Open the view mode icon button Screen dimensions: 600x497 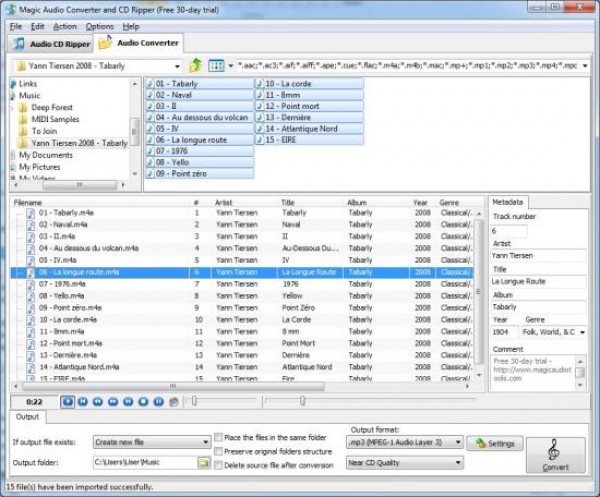coord(216,65)
